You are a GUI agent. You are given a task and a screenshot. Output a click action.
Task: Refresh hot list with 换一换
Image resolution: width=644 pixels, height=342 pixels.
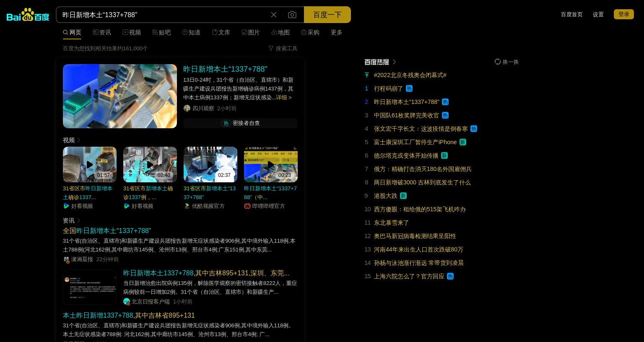[506, 62]
